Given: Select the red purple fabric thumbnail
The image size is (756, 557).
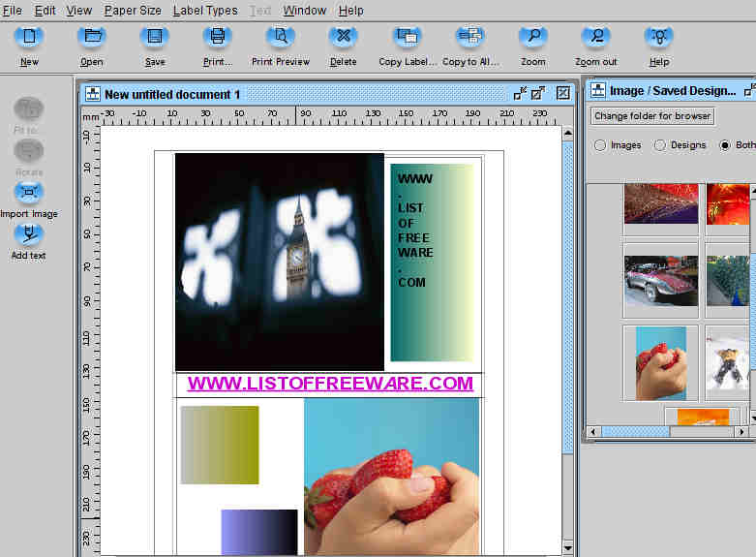Looking at the screenshot, I should click(660, 203).
